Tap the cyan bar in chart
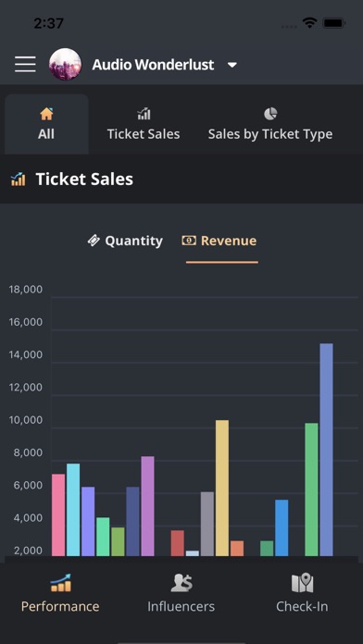The height and width of the screenshot is (644, 363). 73,510
